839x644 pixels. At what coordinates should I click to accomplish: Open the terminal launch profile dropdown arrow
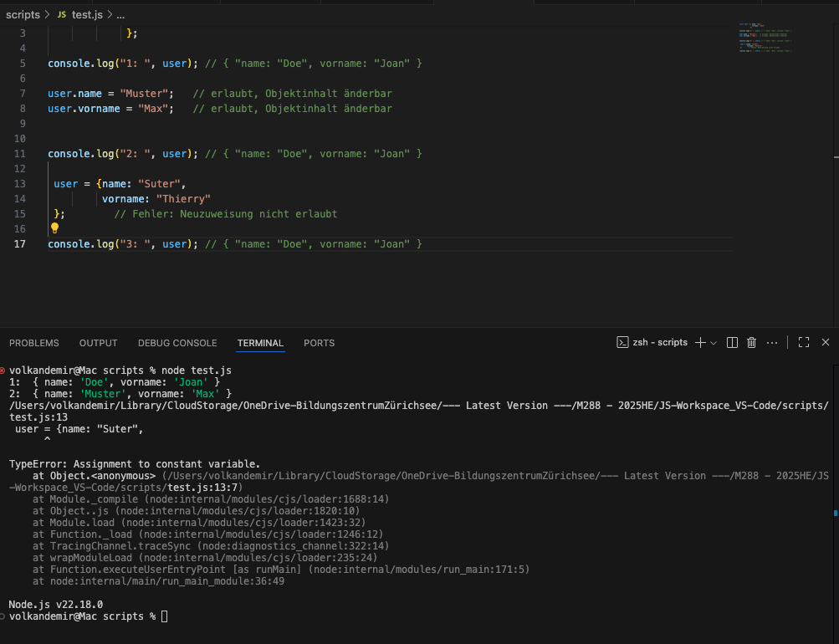tap(714, 343)
